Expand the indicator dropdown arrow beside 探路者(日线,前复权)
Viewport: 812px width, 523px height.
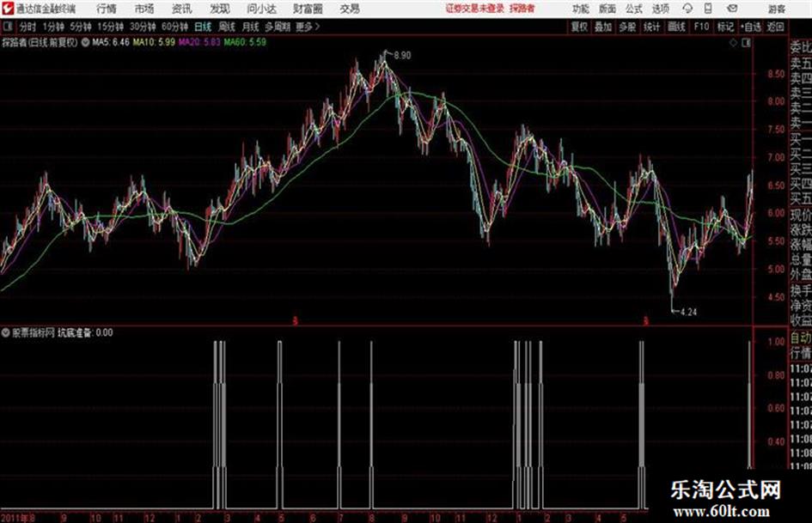click(x=85, y=42)
